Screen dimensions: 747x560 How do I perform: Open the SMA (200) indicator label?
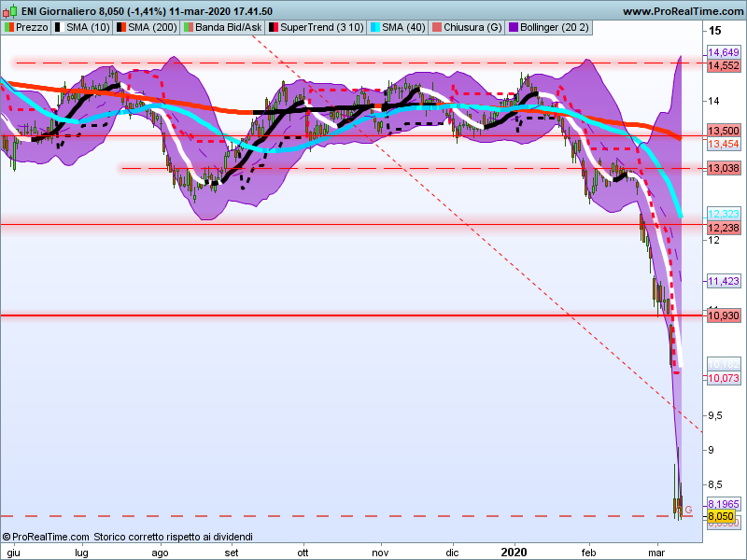coord(152,28)
